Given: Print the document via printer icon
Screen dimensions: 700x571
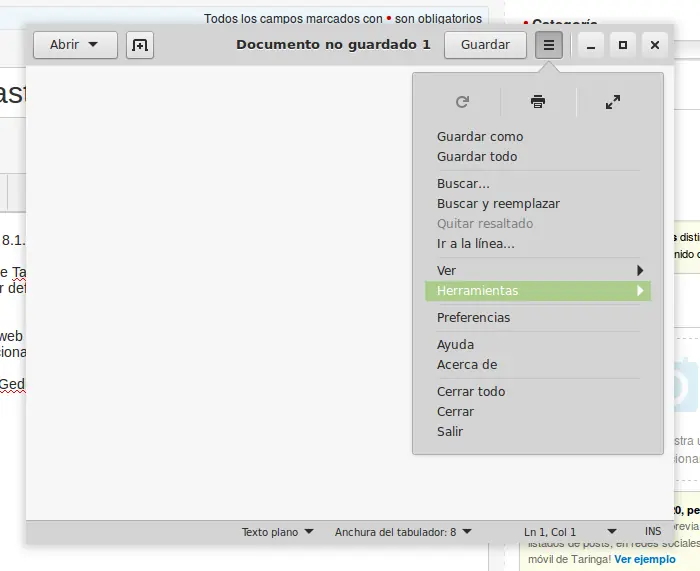Looking at the screenshot, I should click(538, 102).
